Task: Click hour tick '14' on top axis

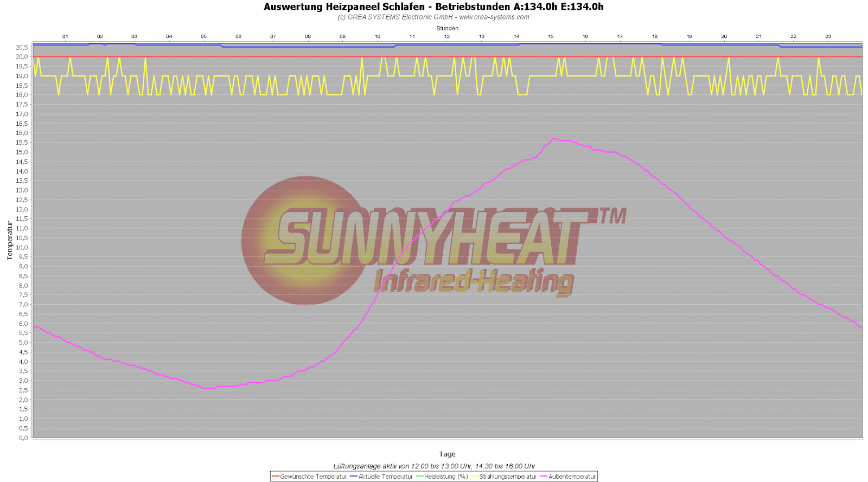Action: tap(516, 36)
